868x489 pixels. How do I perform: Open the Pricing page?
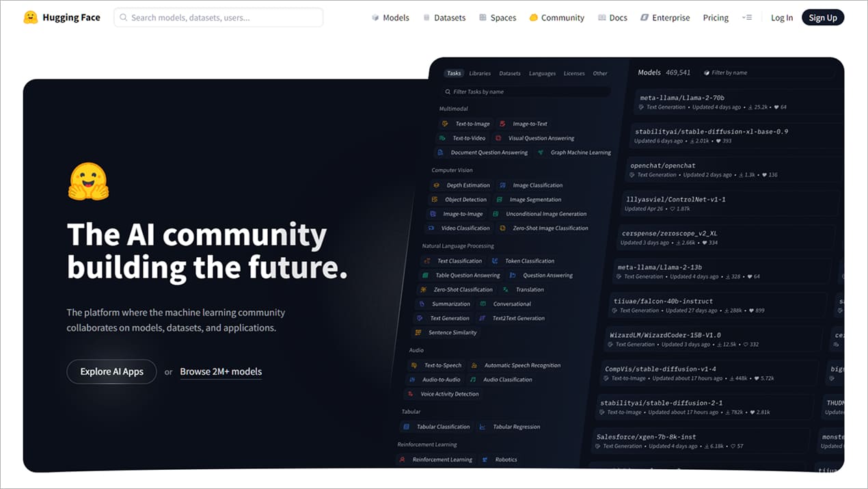[716, 18]
